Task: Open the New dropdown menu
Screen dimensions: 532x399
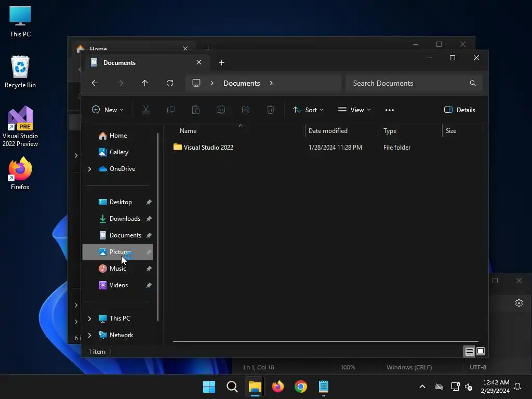Action: (x=108, y=110)
